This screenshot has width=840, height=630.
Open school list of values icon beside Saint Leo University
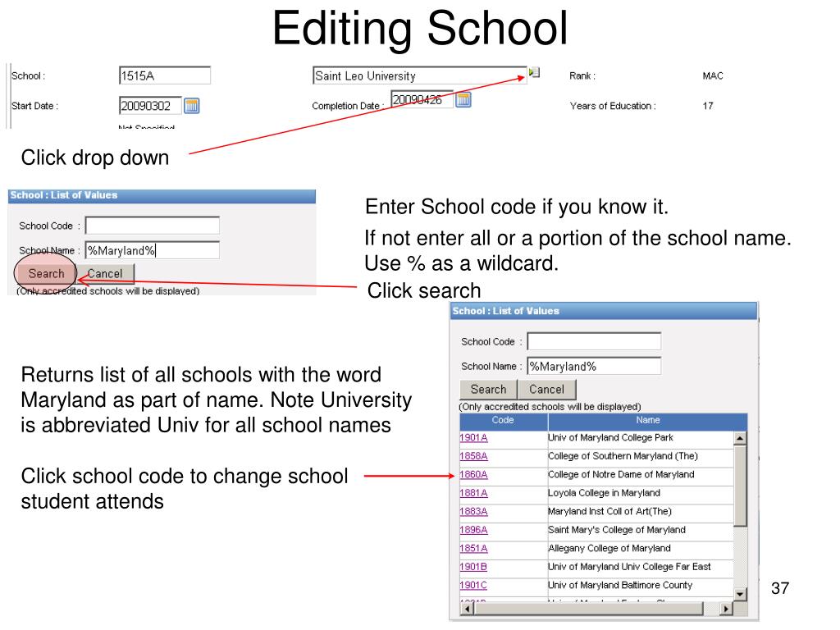[x=534, y=72]
